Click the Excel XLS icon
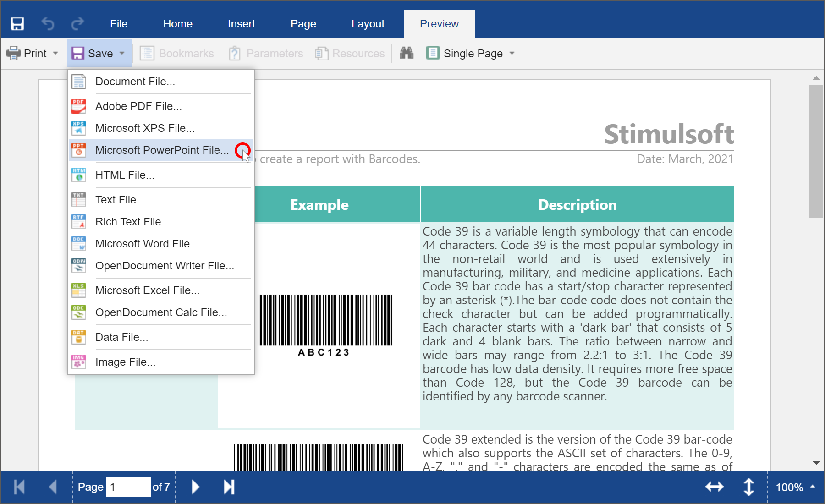Image resolution: width=825 pixels, height=504 pixels. (x=79, y=290)
